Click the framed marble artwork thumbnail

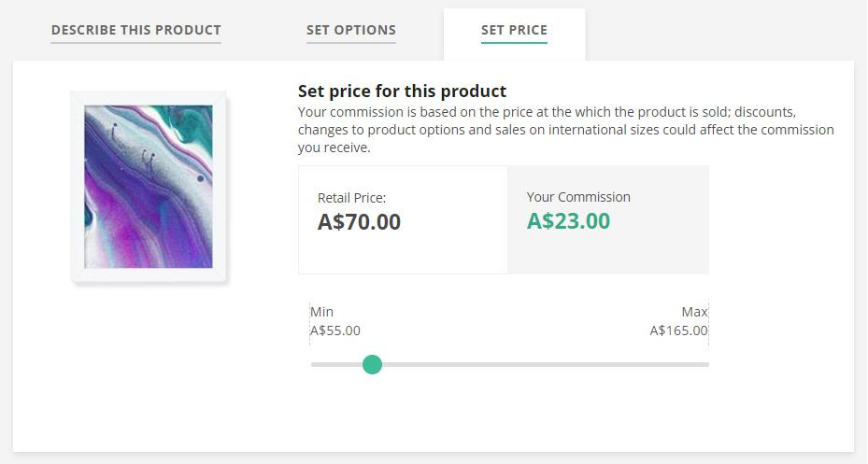(x=149, y=187)
